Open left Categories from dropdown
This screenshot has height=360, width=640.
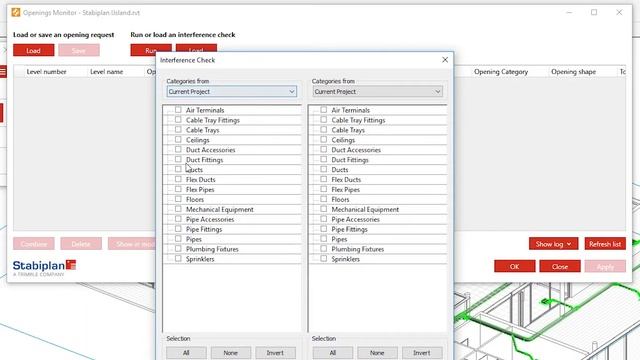point(231,91)
